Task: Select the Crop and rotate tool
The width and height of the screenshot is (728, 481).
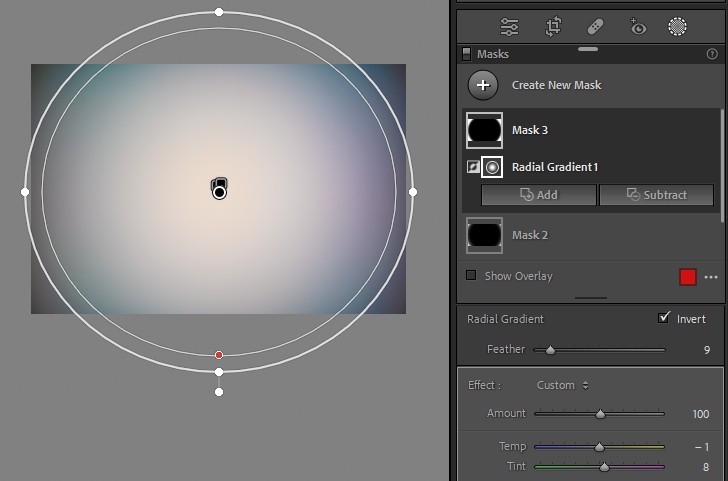Action: (553, 27)
